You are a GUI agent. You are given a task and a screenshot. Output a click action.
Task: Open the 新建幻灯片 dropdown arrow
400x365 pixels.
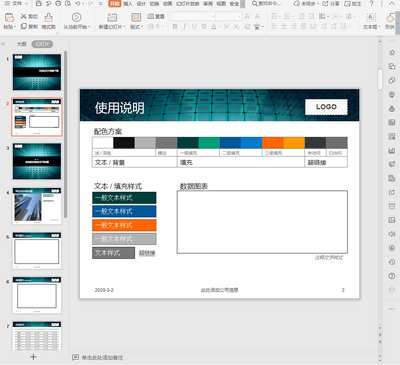tap(124, 27)
